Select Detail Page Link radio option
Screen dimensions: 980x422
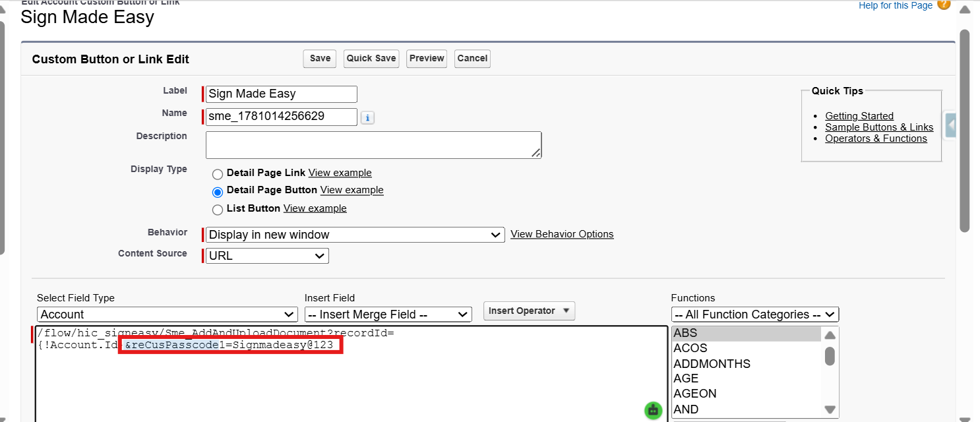[218, 174]
